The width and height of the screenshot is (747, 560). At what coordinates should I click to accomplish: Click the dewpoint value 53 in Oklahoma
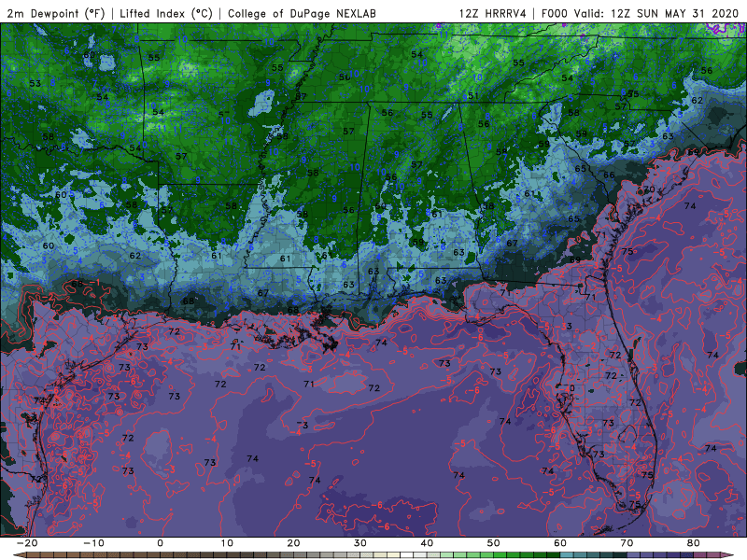pos(35,83)
